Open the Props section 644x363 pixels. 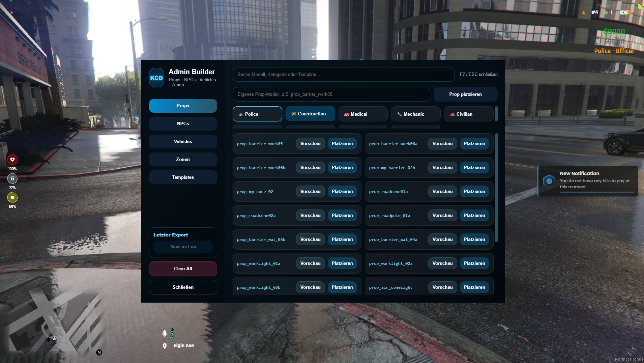(183, 106)
